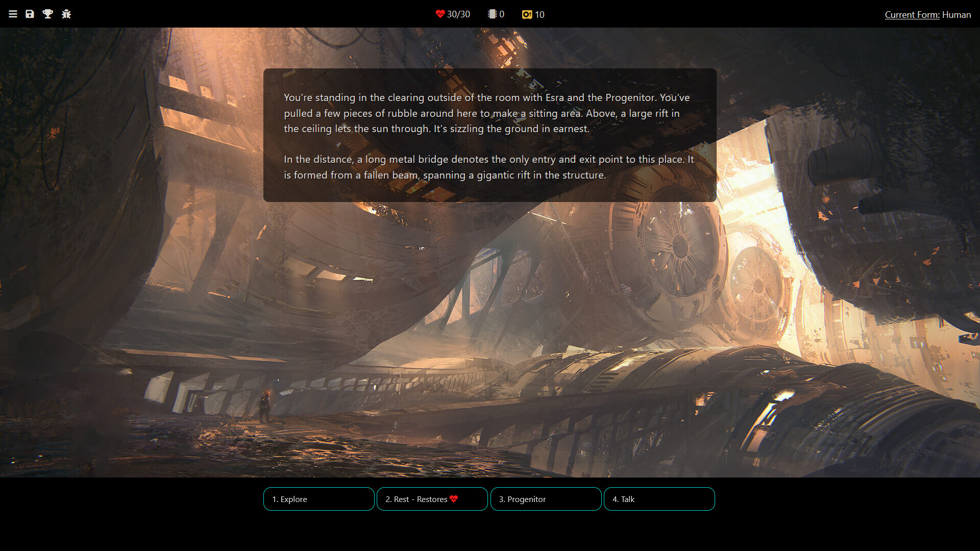Screen dimensions: 980x551
Task: Click the credits amount showing 10
Action: [x=540, y=15]
